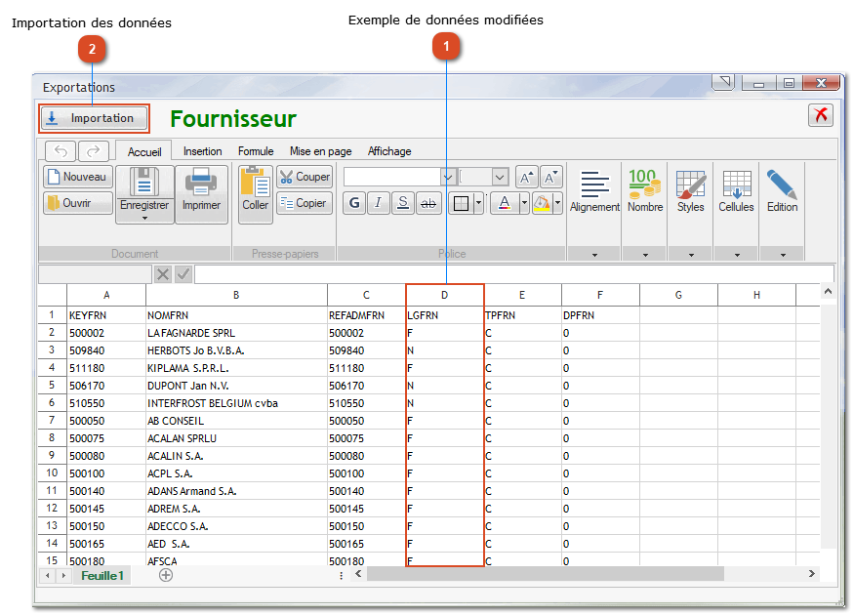Image resolution: width=854 pixels, height=616 pixels.
Task: Toggle italic formatting I button
Action: coord(379,203)
